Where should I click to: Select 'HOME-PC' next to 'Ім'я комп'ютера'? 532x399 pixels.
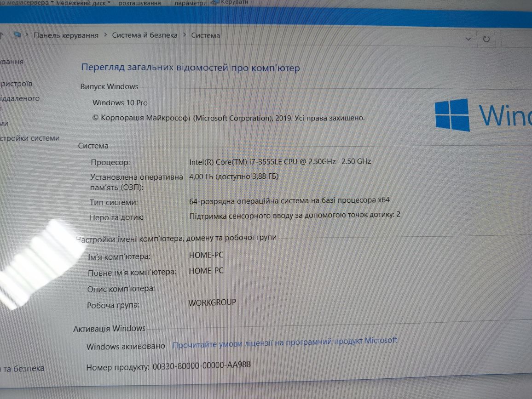tap(206, 255)
